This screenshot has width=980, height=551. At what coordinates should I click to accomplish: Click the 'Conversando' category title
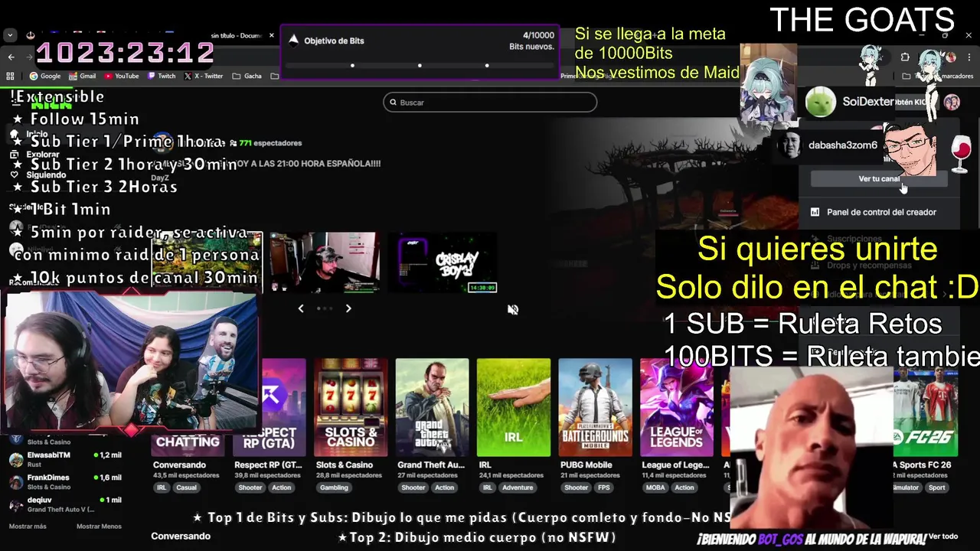pos(179,465)
